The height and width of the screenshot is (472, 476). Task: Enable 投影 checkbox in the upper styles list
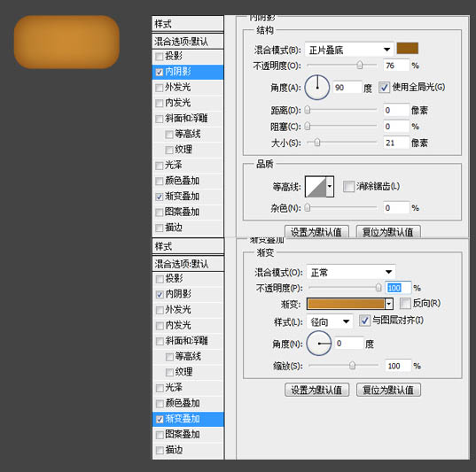(159, 57)
